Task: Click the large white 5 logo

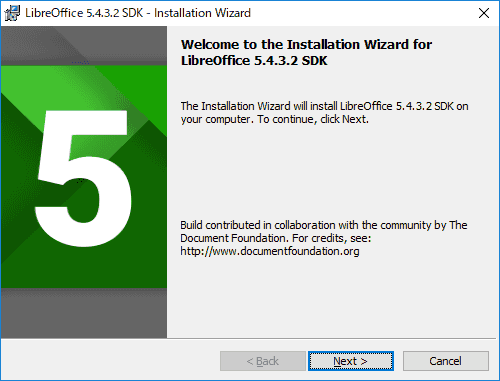Action: (x=83, y=178)
